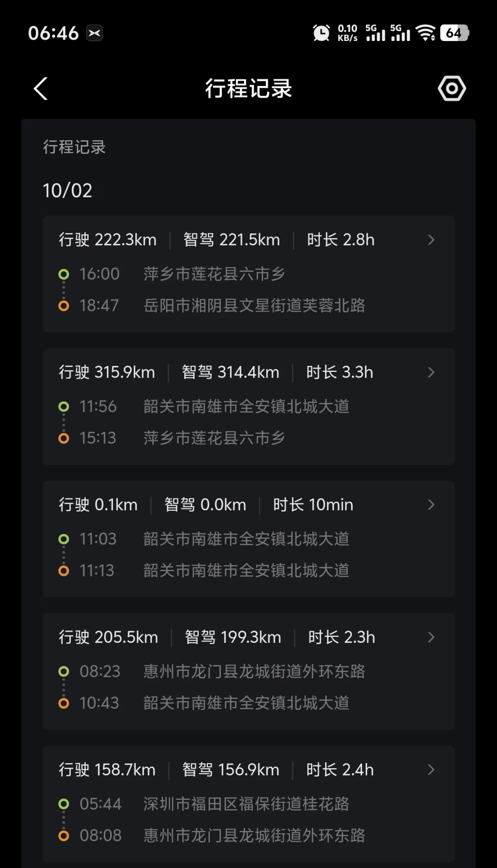Select destination 惠州市龙门县龙城街道外环东路 at 08:08
497x868 pixels.
click(254, 836)
